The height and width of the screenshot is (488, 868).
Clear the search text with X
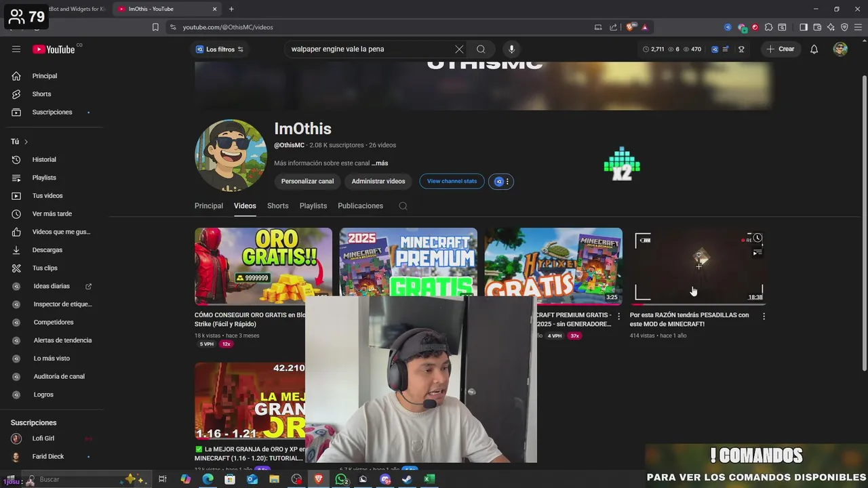459,49
